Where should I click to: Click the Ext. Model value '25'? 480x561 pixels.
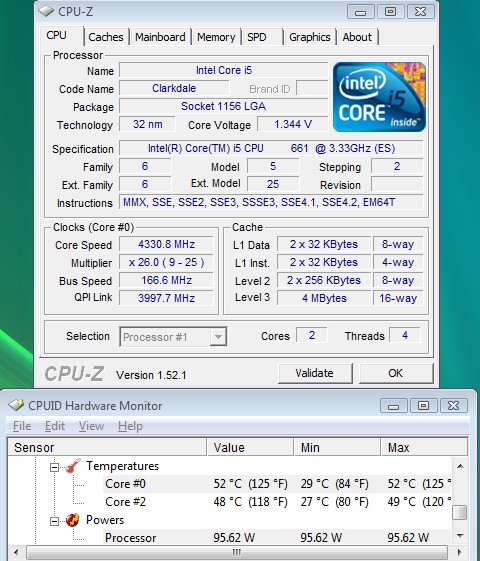[273, 184]
